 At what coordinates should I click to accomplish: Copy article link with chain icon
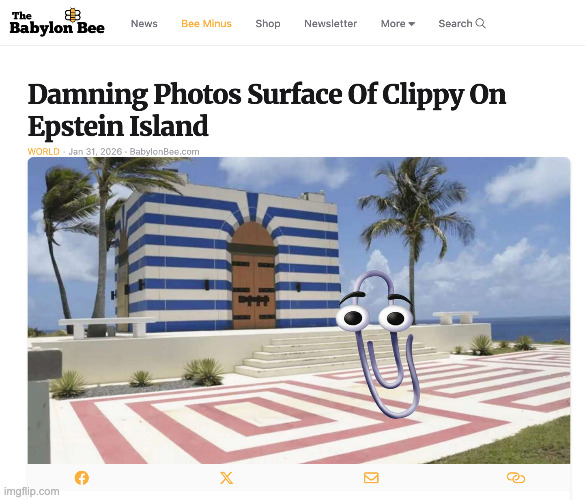click(x=516, y=478)
